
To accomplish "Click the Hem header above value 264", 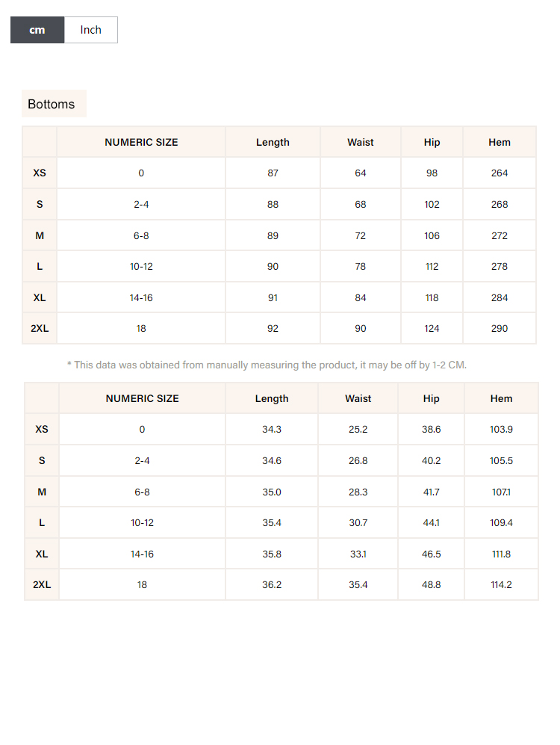I will click(x=500, y=142).
